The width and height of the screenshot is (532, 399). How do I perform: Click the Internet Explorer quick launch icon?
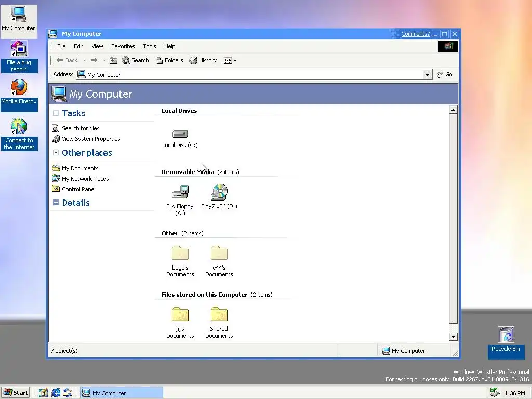[x=56, y=393]
